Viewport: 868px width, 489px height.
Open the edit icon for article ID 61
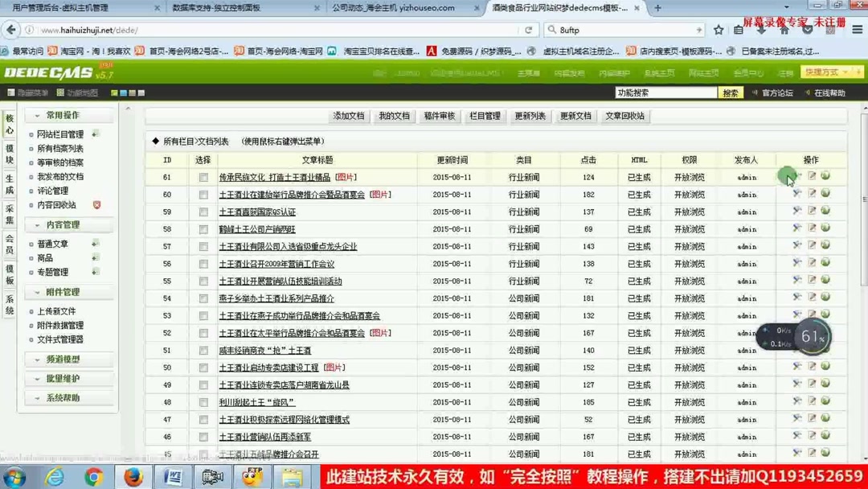click(813, 176)
